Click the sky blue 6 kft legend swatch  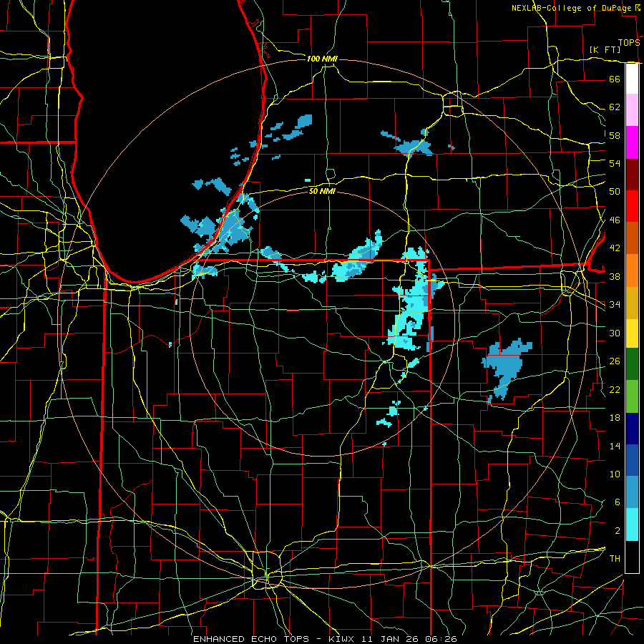click(632, 492)
